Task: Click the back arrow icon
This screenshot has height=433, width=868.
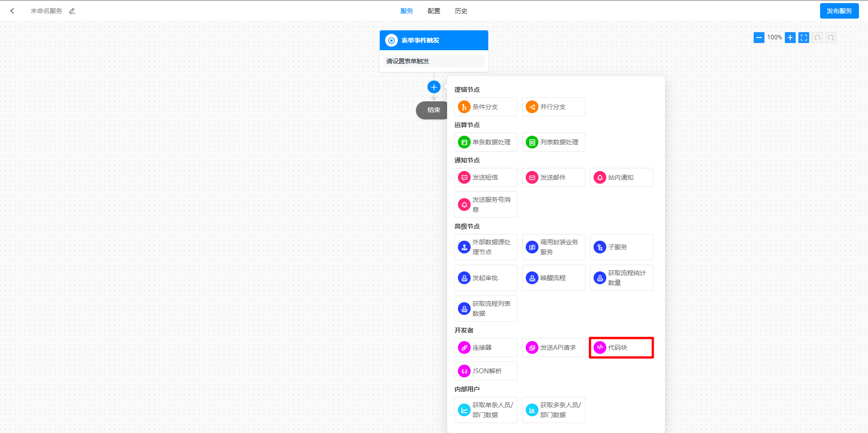Action: pos(12,11)
